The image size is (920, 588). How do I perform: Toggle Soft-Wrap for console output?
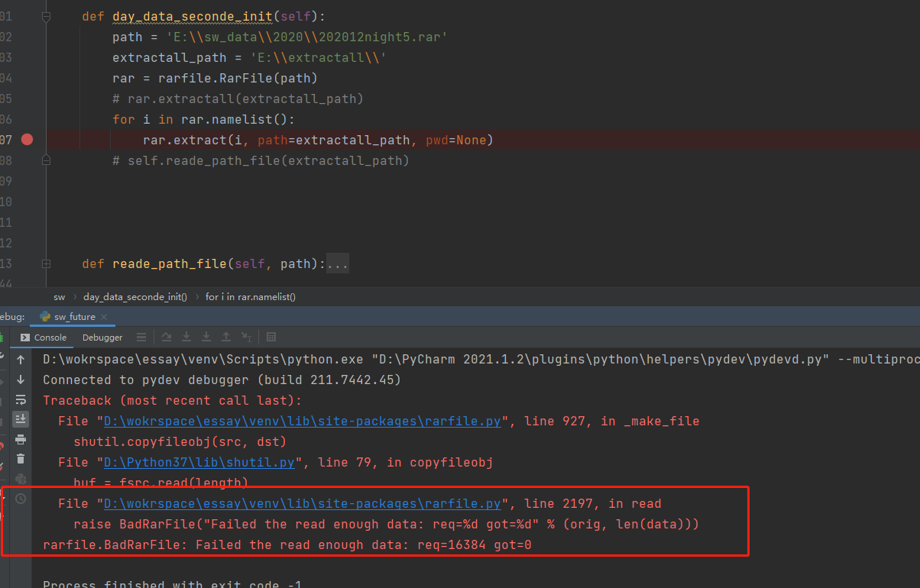[x=21, y=399]
